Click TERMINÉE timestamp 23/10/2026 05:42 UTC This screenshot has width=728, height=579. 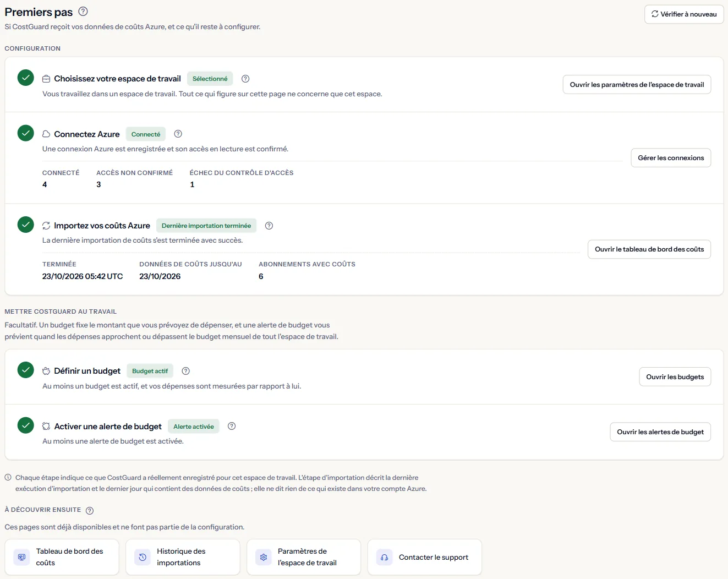tap(83, 276)
